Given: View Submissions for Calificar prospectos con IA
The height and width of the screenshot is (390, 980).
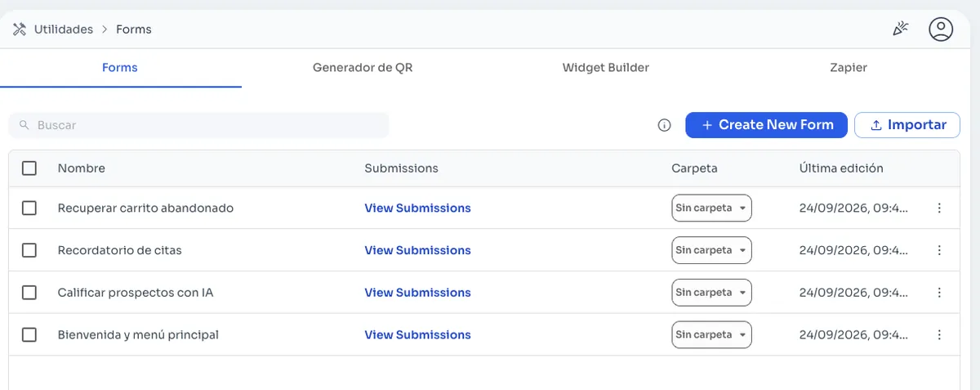Looking at the screenshot, I should 417,293.
